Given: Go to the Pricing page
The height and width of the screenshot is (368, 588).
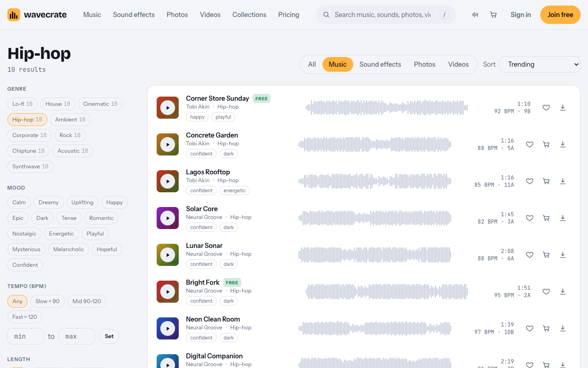Looking at the screenshot, I should [x=288, y=15].
